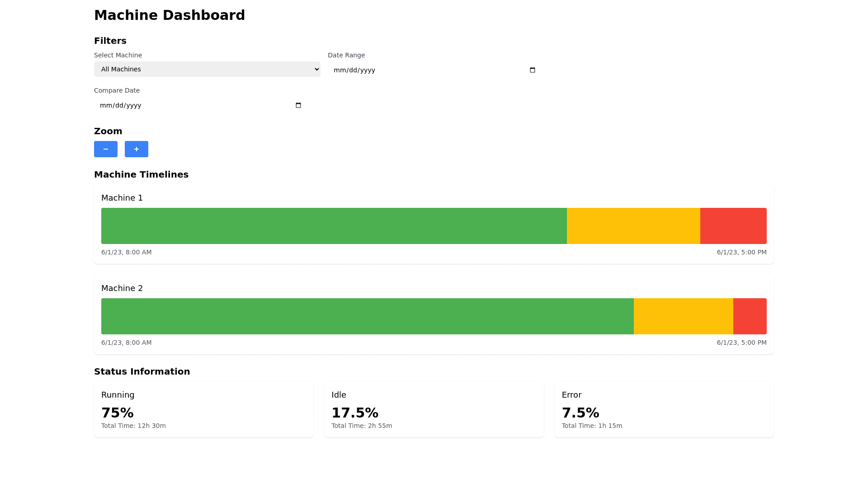Select the Error status card
This screenshot has width=868, height=488.
tap(664, 409)
